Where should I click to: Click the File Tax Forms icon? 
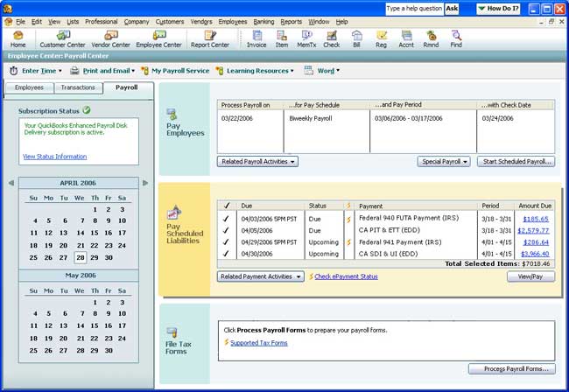click(x=172, y=332)
